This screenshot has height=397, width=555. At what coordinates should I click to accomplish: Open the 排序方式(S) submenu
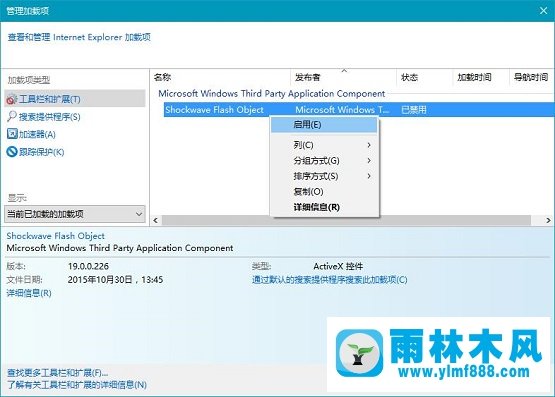point(324,176)
